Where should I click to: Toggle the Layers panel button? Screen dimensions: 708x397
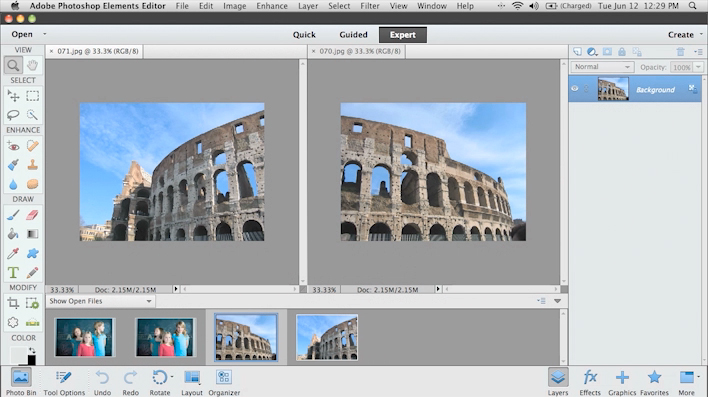point(558,382)
